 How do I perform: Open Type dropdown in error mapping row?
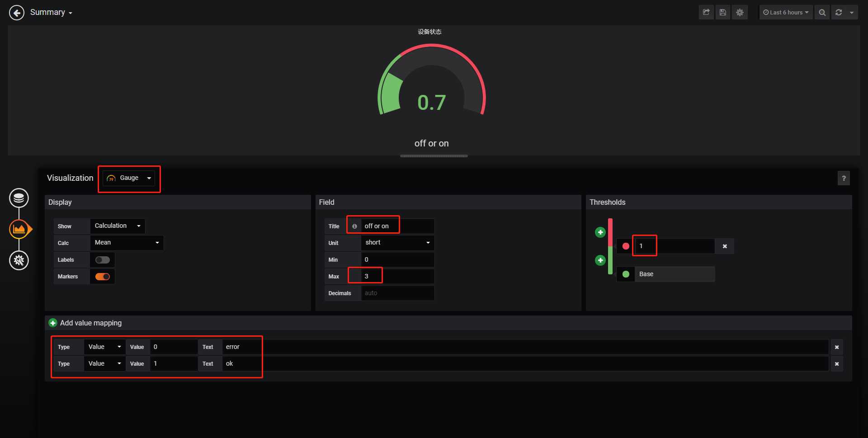tap(104, 347)
